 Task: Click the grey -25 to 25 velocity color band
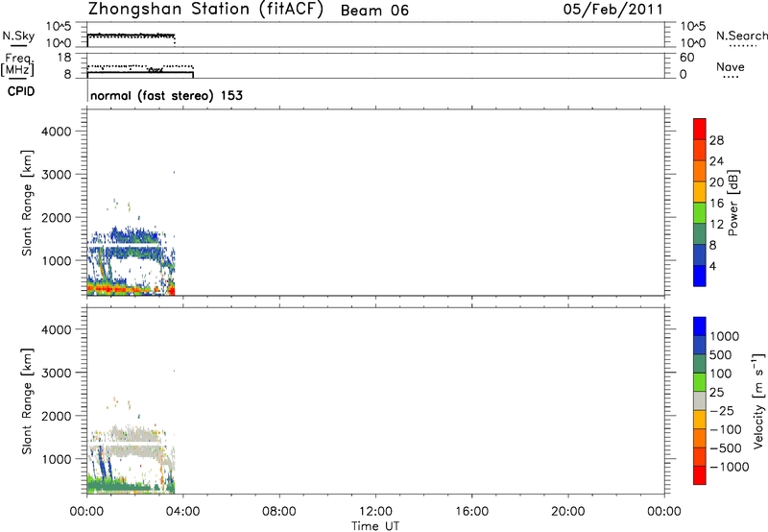[x=700, y=400]
